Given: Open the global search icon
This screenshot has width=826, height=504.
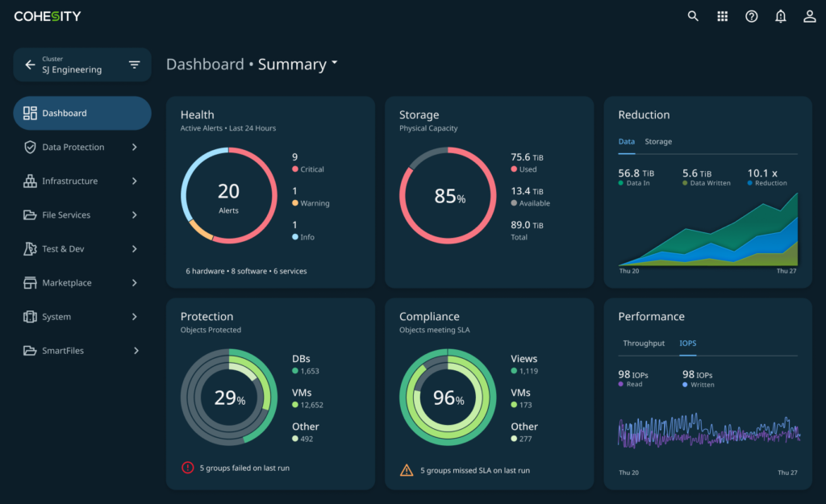Looking at the screenshot, I should tap(693, 15).
